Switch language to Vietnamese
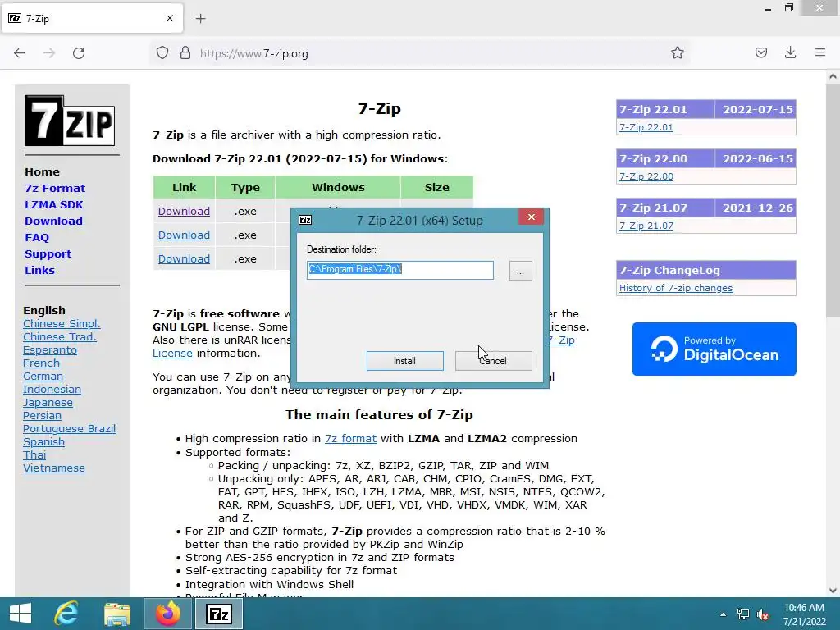 (x=54, y=468)
